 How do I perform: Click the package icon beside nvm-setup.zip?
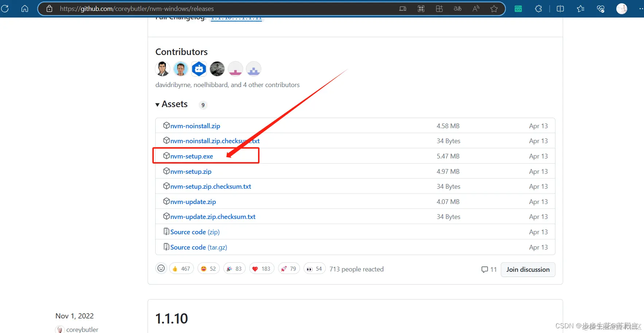tap(166, 171)
